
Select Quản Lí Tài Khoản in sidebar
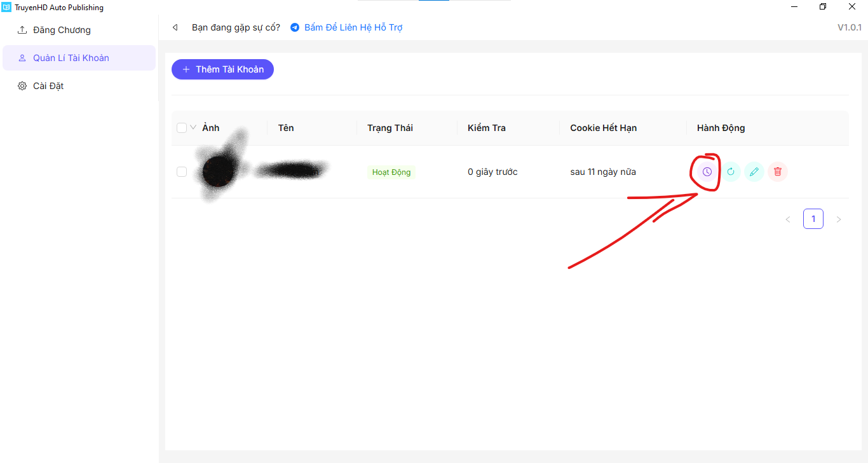point(71,58)
